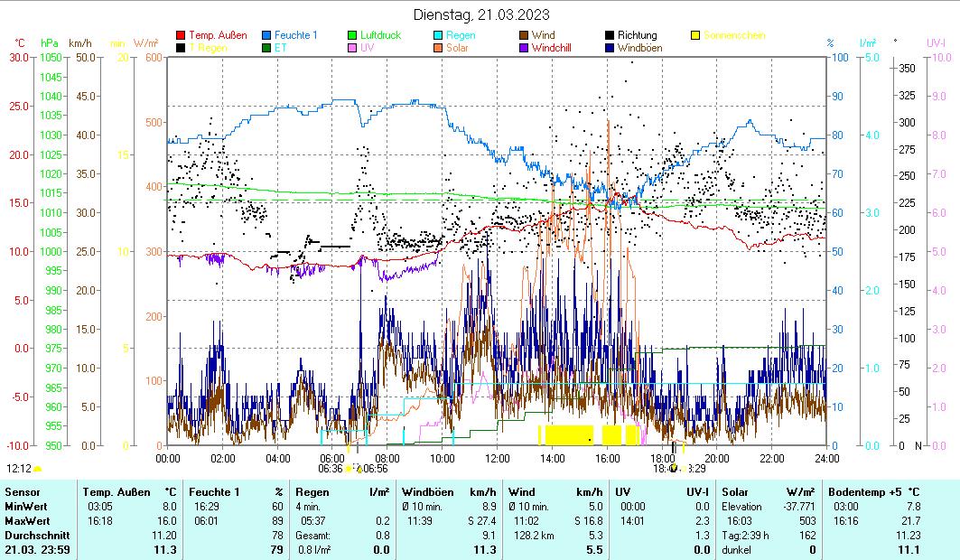Select the "Feuchte 1" table column header
The width and height of the screenshot is (960, 560).
214,492
